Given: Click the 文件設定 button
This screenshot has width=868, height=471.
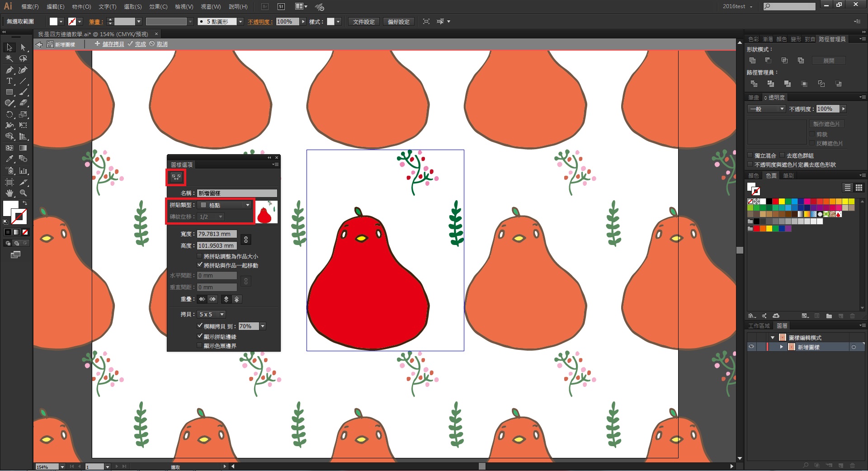Looking at the screenshot, I should (363, 22).
